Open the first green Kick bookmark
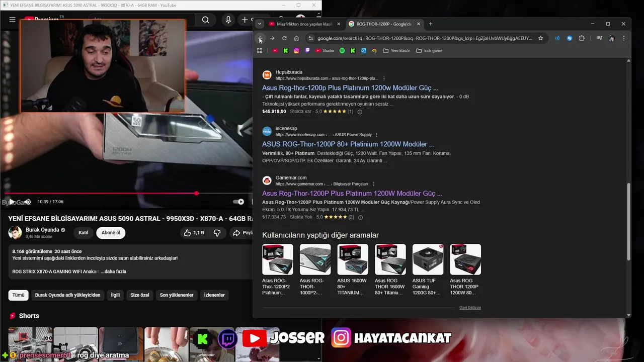644x362 pixels. [286, 50]
